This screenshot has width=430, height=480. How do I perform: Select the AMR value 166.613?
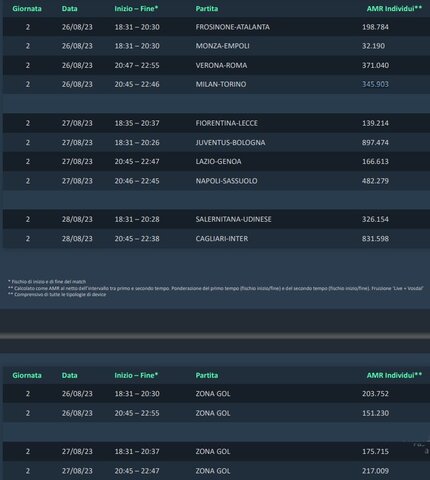[375, 162]
